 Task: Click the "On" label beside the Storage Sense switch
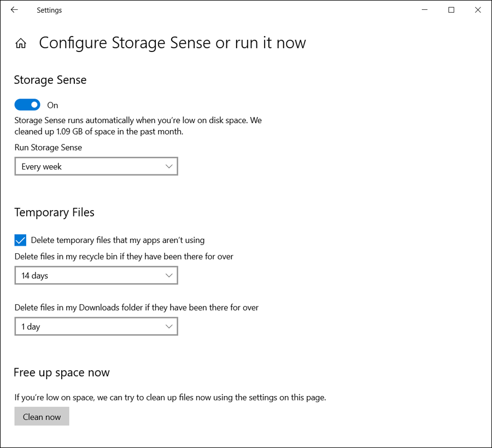(x=52, y=105)
